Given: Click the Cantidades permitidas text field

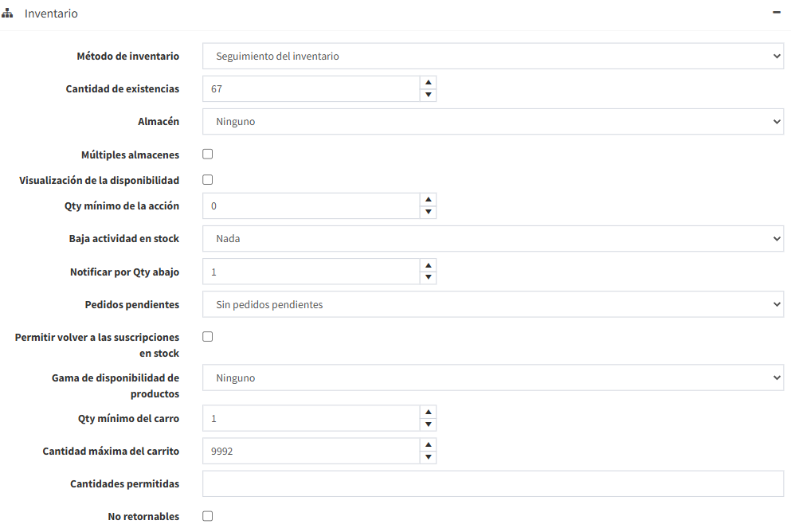Looking at the screenshot, I should (x=493, y=483).
